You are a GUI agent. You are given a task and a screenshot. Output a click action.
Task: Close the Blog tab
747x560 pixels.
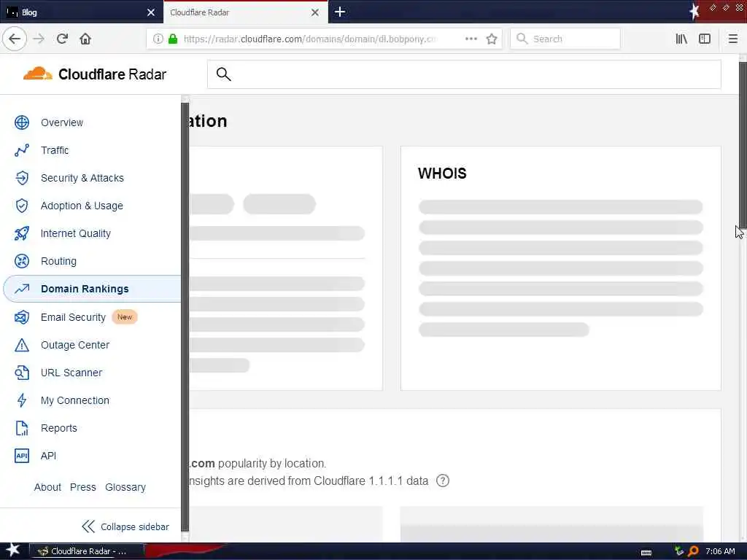[151, 12]
